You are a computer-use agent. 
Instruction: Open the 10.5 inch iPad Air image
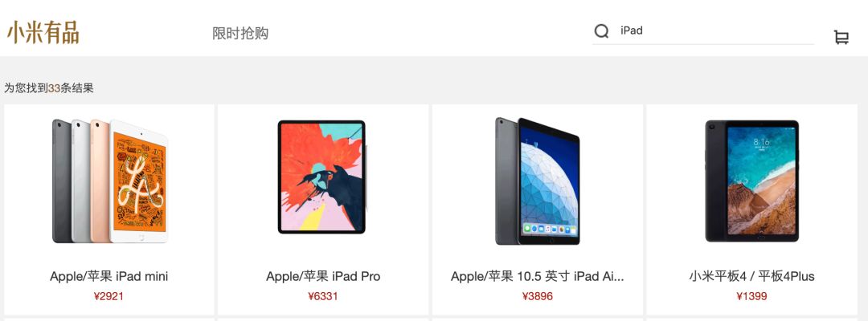(538, 181)
